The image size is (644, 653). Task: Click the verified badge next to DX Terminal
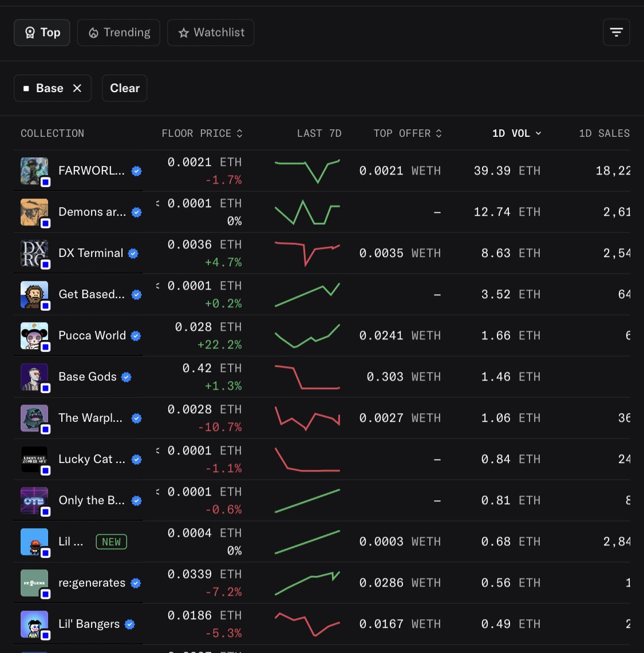133,253
